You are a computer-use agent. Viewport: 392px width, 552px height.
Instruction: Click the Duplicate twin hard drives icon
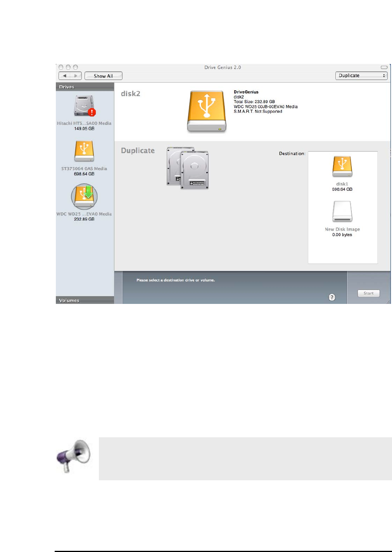pos(188,168)
